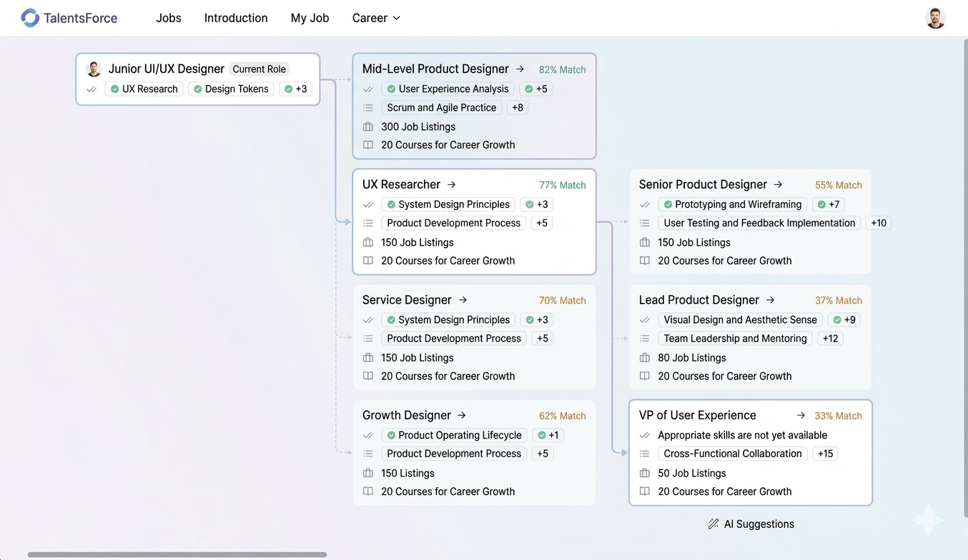Screen dimensions: 968x560
Task: Expand +3 skills on Junior UI/UX Designer
Action: [295, 89]
